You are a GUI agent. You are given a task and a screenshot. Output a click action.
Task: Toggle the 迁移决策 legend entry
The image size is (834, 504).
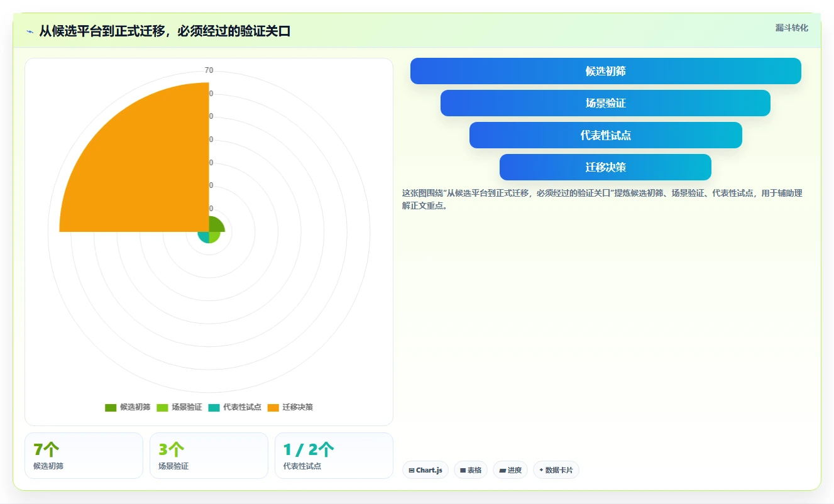point(290,407)
